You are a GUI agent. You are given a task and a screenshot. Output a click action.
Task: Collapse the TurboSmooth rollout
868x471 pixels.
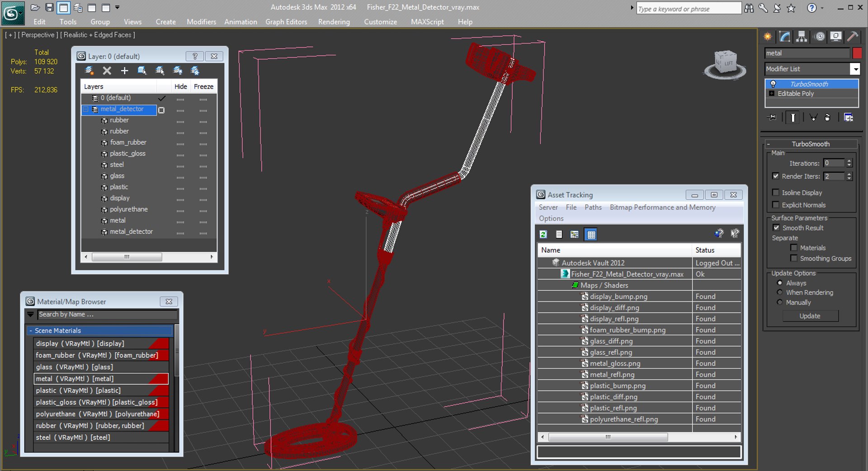[x=811, y=144]
